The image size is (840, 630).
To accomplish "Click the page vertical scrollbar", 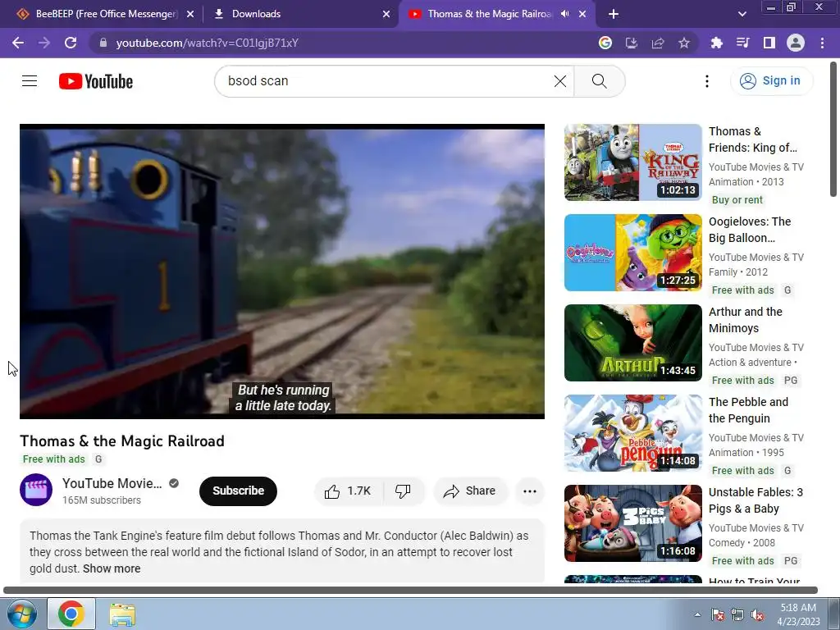I will pyautogui.click(x=833, y=129).
